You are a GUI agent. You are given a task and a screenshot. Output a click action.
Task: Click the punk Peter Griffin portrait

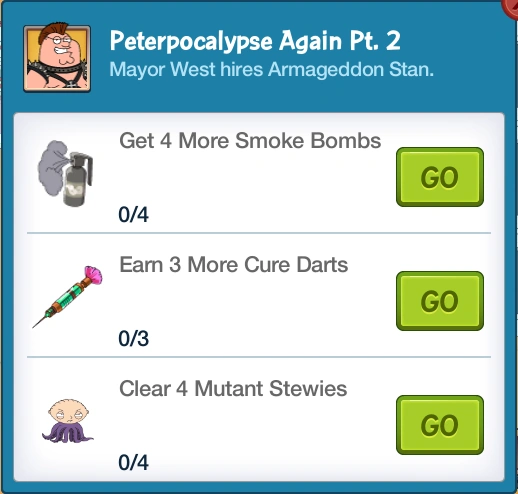[57, 57]
